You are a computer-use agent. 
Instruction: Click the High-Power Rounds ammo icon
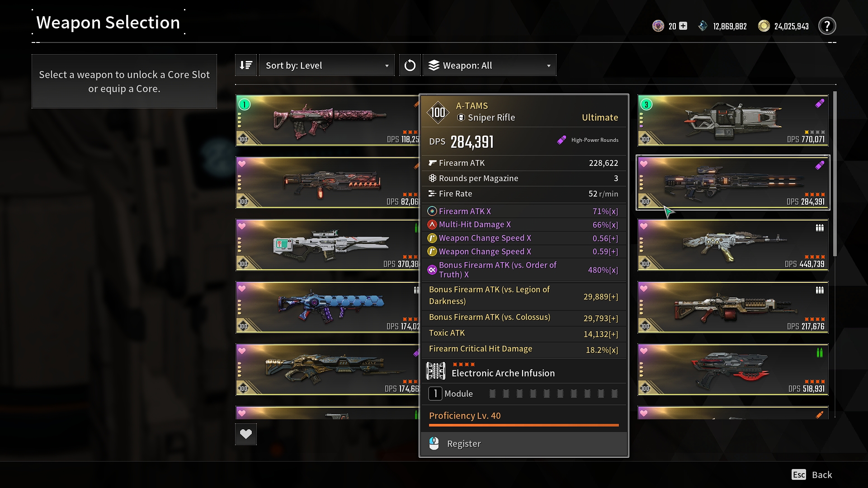561,140
